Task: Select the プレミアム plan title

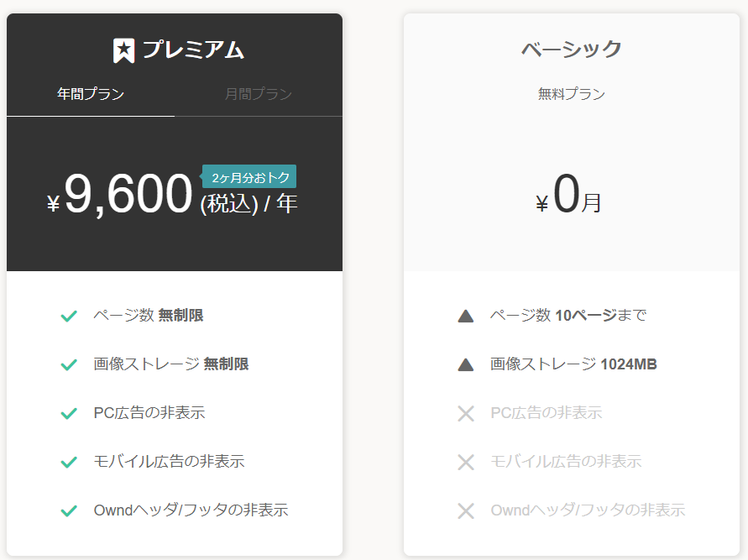Action: point(193,50)
